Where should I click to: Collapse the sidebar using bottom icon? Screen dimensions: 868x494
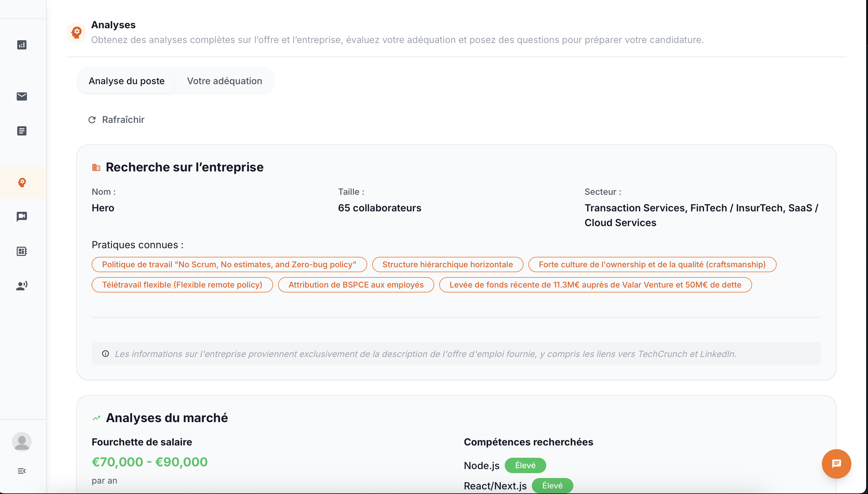22,471
